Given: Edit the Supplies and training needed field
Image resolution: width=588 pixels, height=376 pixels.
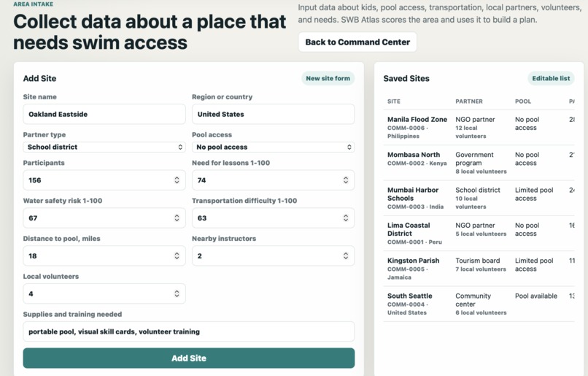Looking at the screenshot, I should 189,331.
